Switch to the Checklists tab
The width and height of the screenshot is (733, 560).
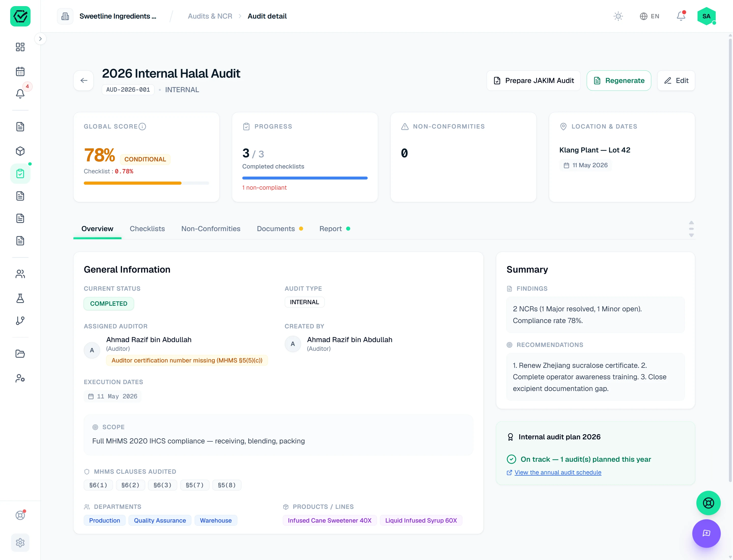click(x=147, y=229)
